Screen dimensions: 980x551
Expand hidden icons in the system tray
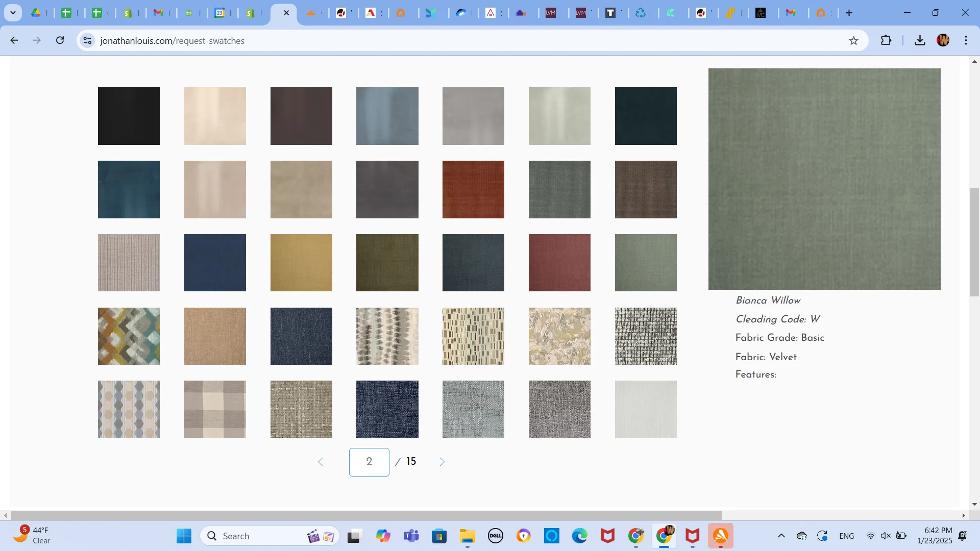click(x=781, y=536)
